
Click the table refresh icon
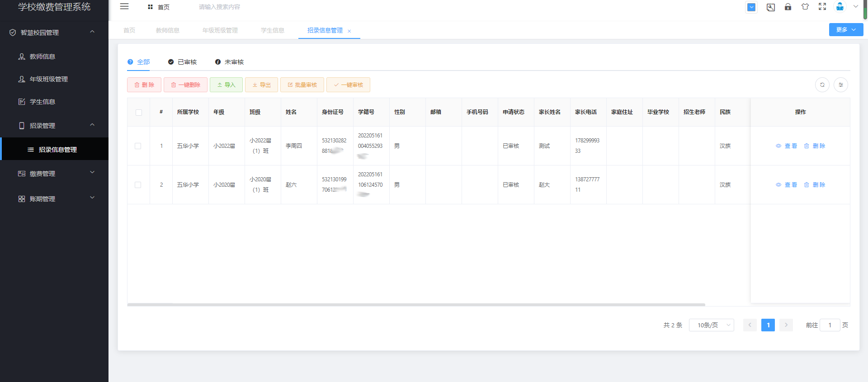click(822, 85)
